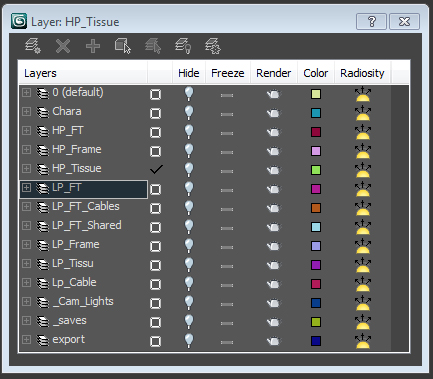Viewport: 433px width, 379px height.
Task: Toggle radiosity icon for LP_Tissu layer
Action: (363, 265)
